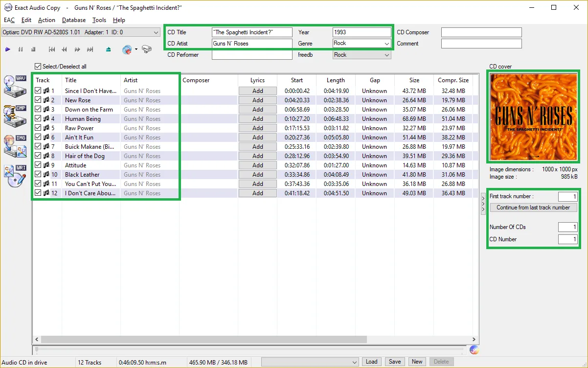Click the music note icon of track 7
Image resolution: width=588 pixels, height=368 pixels.
tap(46, 146)
